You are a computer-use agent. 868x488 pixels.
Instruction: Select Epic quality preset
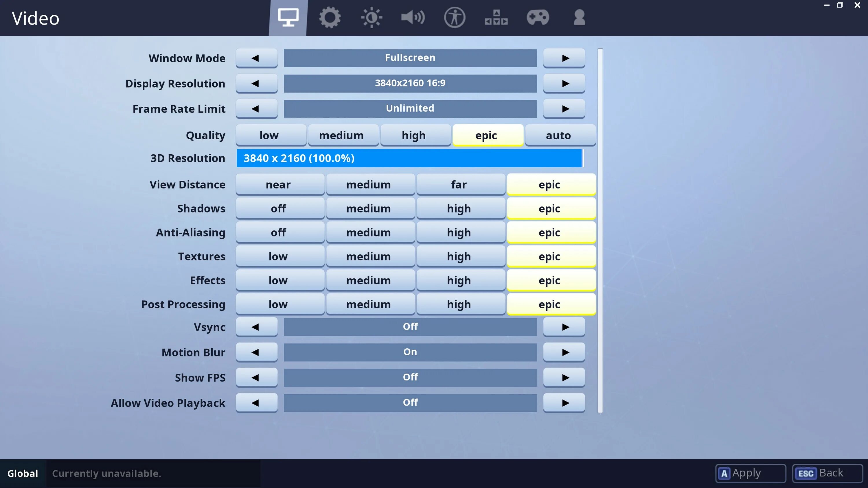[x=486, y=135]
